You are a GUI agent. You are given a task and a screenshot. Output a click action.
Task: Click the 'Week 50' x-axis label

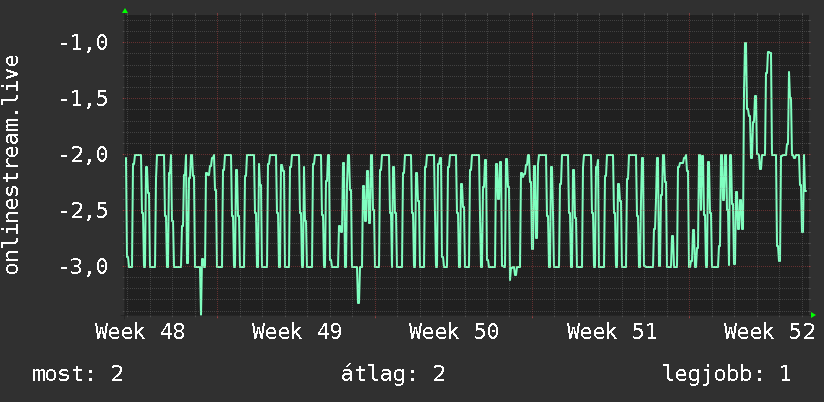(454, 332)
